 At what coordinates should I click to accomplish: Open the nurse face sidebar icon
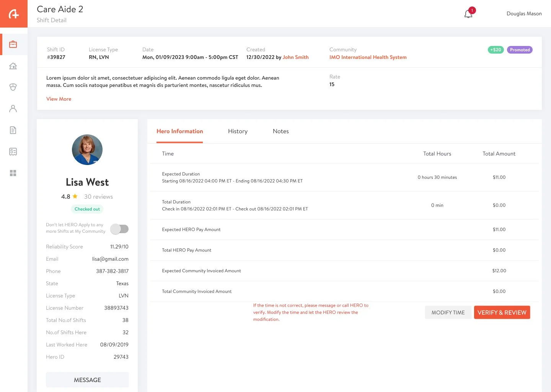tap(13, 87)
